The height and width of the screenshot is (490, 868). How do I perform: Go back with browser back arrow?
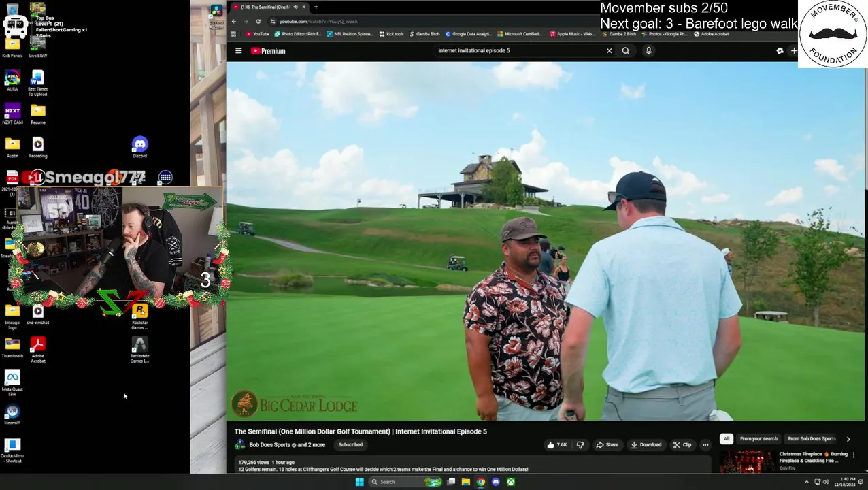(233, 21)
